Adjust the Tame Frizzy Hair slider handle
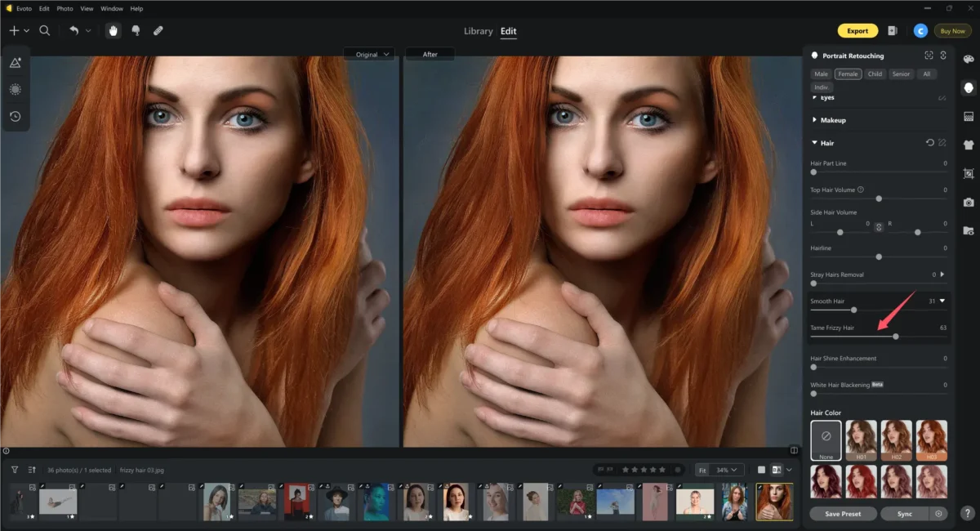 (896, 336)
